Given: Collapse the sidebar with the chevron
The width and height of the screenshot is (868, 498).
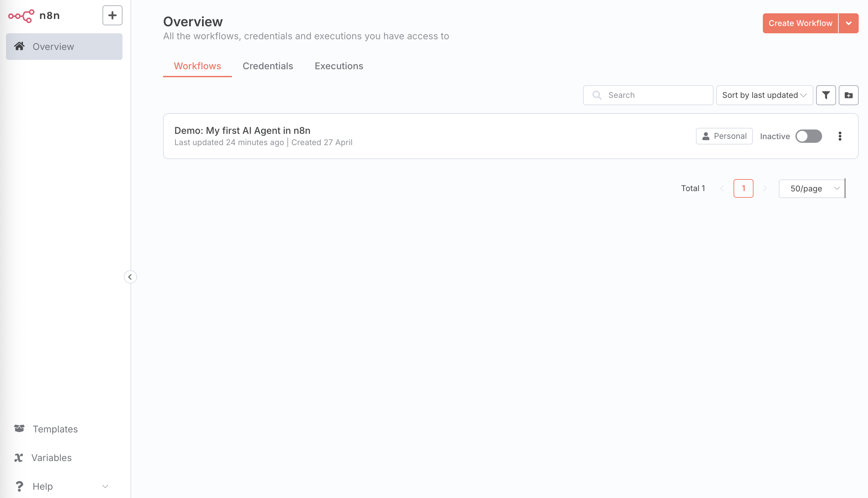Looking at the screenshot, I should [130, 277].
